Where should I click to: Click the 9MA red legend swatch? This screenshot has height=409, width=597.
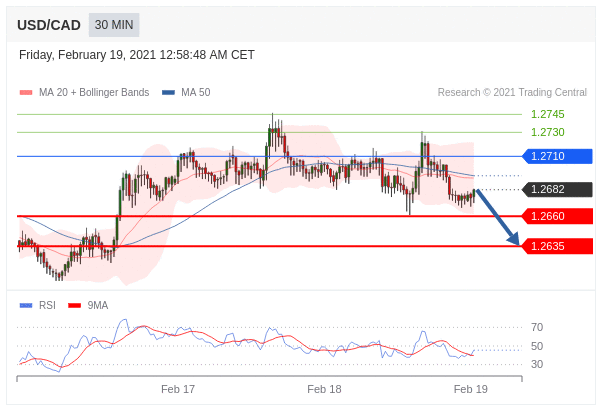74,305
